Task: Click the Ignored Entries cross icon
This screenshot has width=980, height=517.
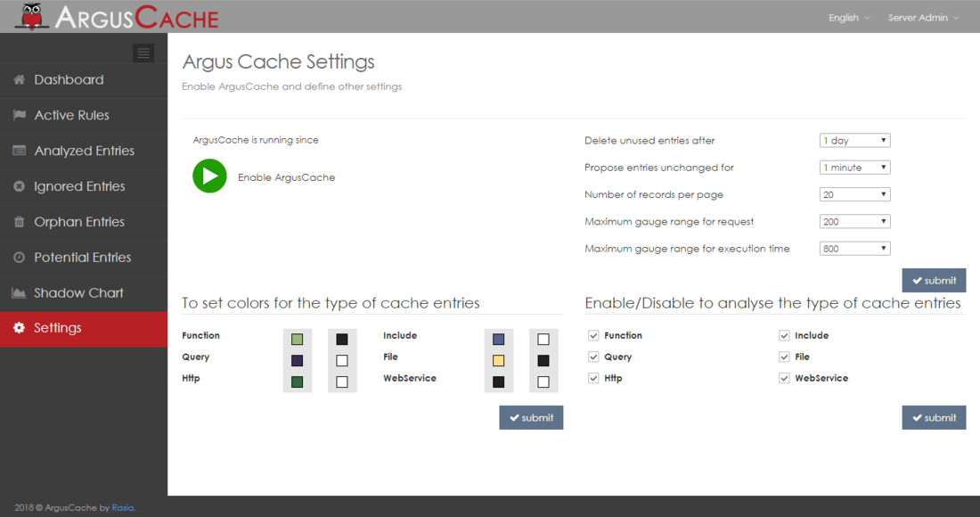Action: click(20, 186)
